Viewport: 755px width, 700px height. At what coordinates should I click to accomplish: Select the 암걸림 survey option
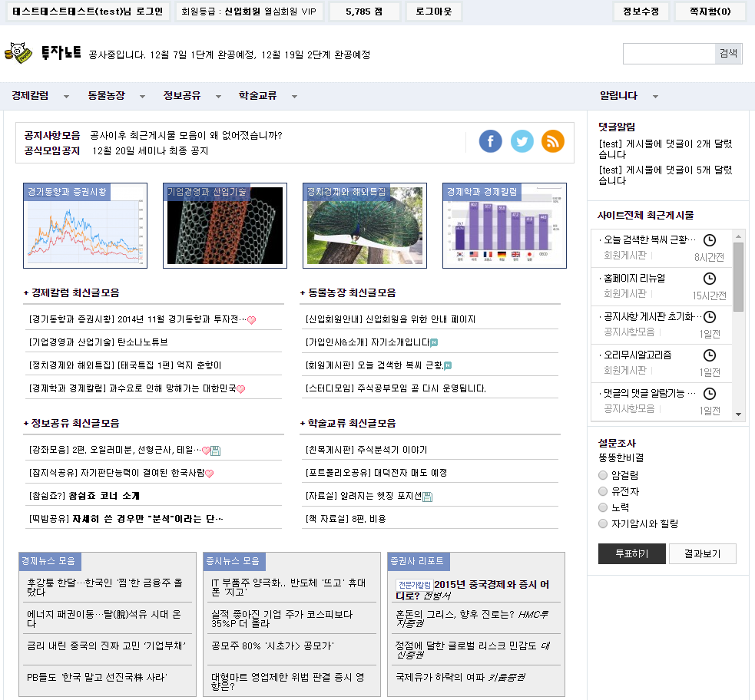coord(603,475)
